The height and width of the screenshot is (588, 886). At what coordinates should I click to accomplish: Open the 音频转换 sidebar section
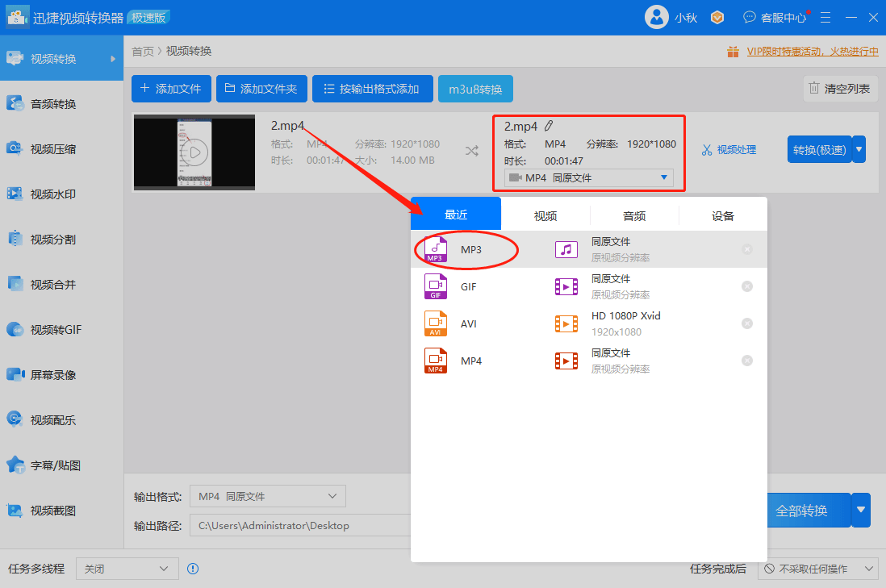pyautogui.click(x=61, y=103)
